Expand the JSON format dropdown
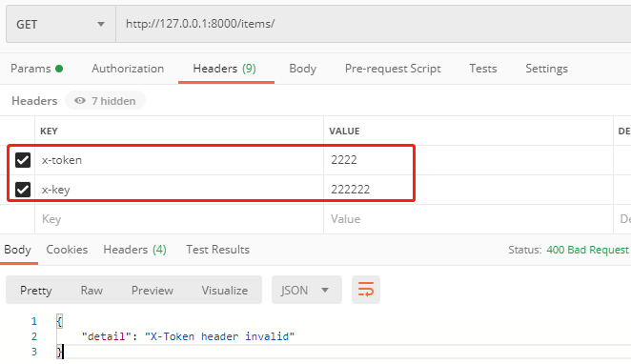631x364 pixels. pyautogui.click(x=306, y=290)
